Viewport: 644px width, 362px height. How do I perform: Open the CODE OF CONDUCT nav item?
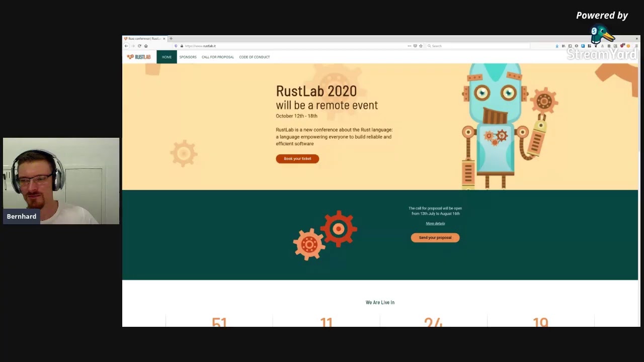pos(255,57)
